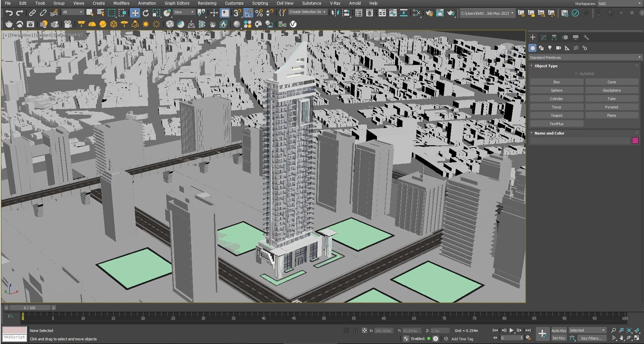Click the V-Ray sun light icon
Viewport: 644px width, 344px height.
pos(146,24)
